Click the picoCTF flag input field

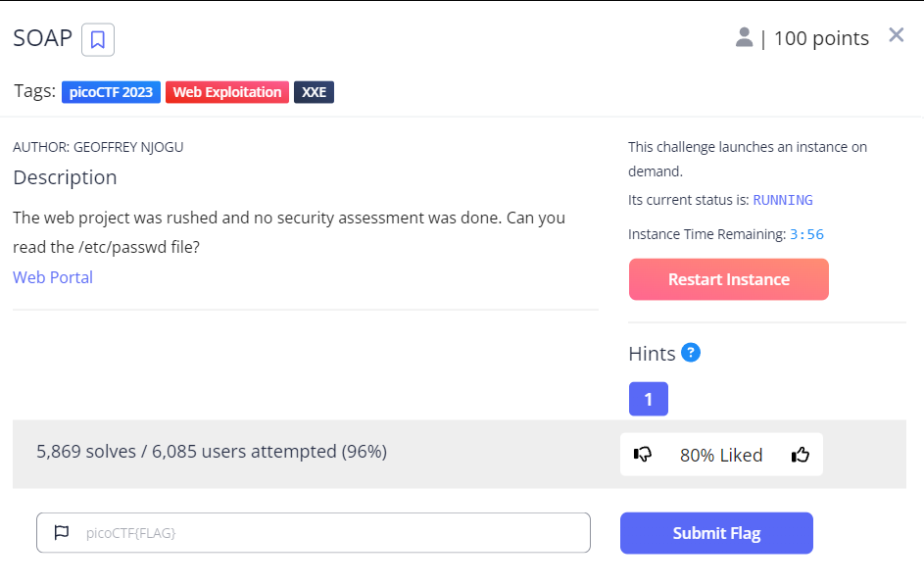pos(314,532)
